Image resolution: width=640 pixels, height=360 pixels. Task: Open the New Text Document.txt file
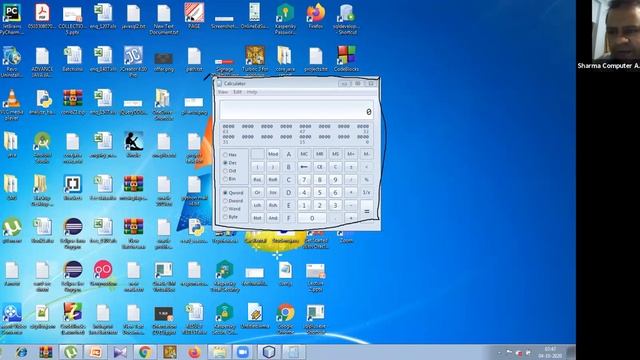(164, 18)
